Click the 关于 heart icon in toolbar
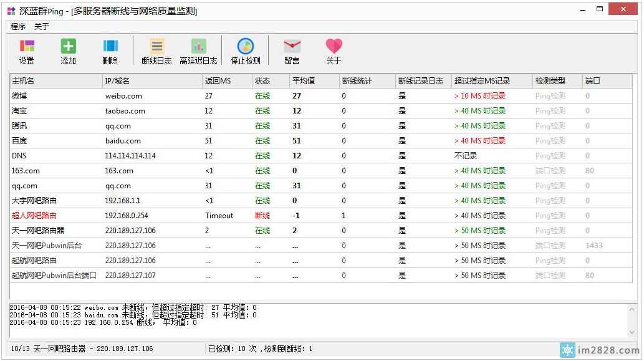 (334, 51)
